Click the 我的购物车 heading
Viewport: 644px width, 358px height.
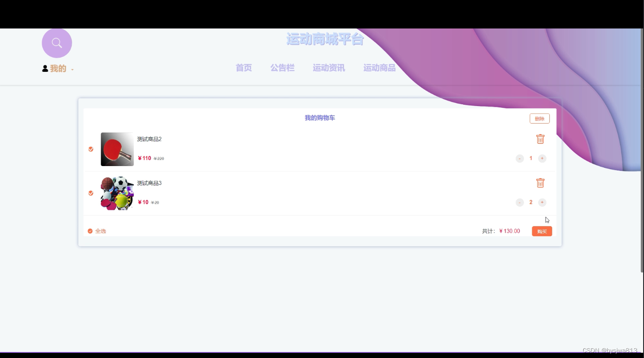point(320,118)
